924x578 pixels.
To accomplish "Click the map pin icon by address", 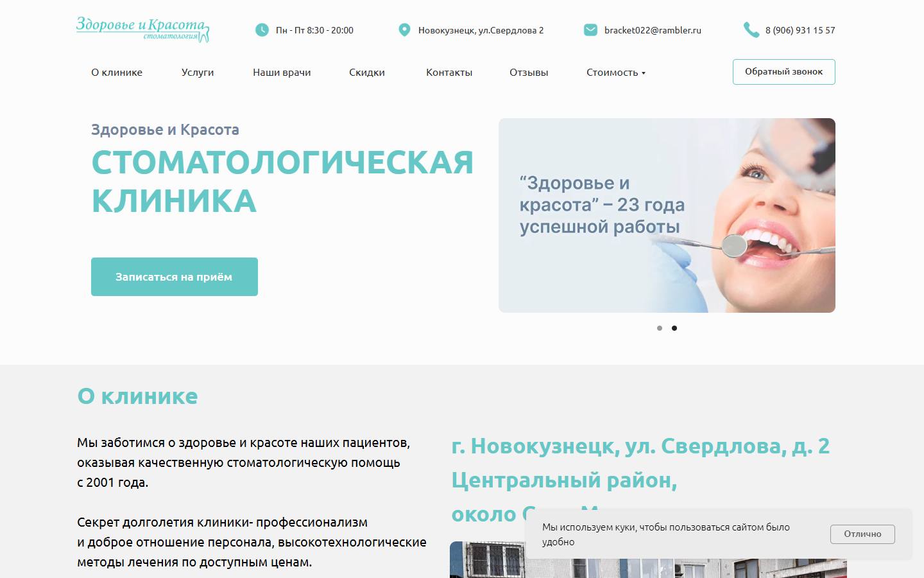I will [x=404, y=30].
